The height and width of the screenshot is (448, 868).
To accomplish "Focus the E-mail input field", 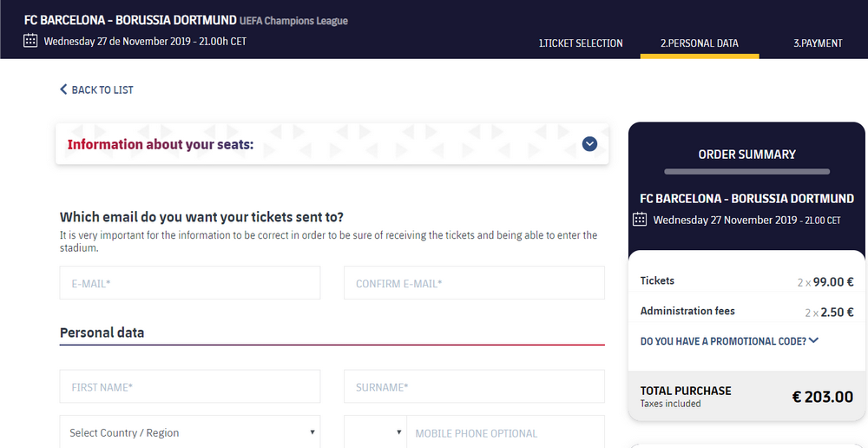I will tap(190, 283).
